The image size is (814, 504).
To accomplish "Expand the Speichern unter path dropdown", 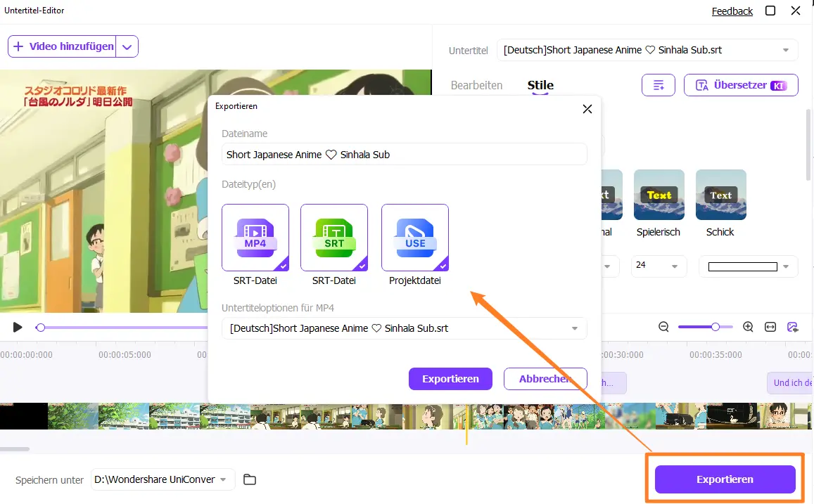I will tap(163, 479).
